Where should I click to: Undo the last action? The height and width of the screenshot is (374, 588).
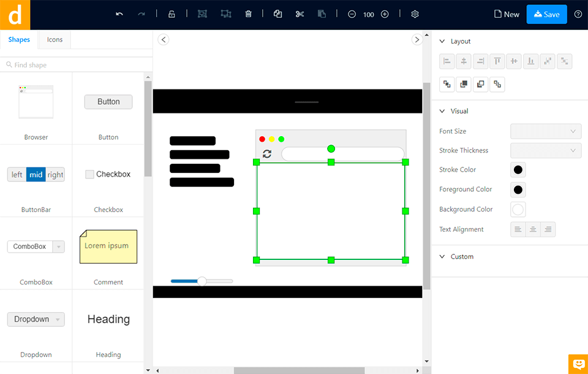[119, 14]
